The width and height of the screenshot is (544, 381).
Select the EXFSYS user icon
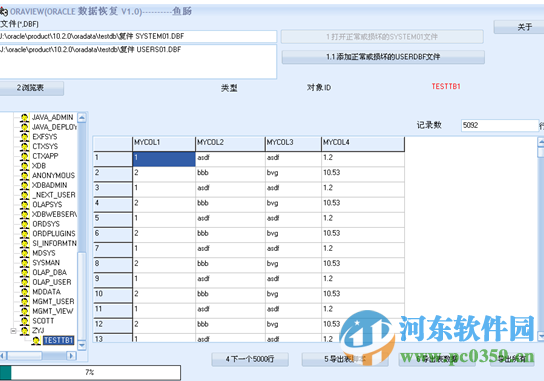(24, 137)
